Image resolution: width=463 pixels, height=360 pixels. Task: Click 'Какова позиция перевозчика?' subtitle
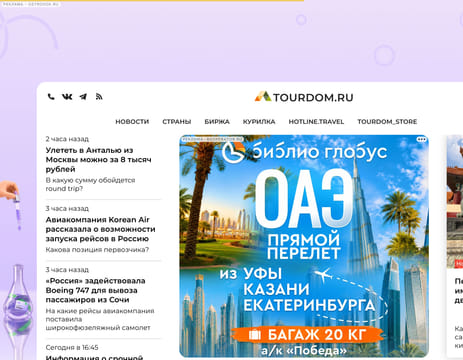tap(97, 250)
